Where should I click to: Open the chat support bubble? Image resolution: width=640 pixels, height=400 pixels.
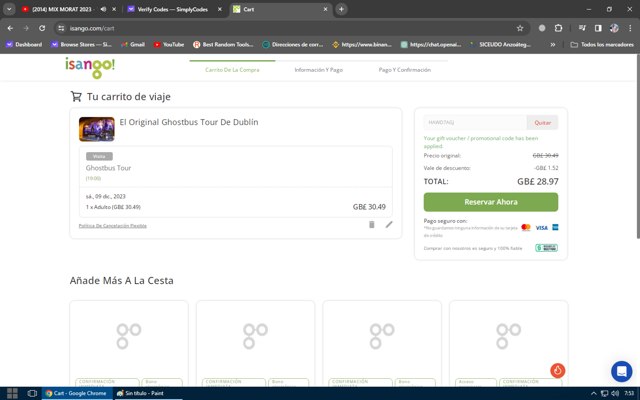tap(622, 371)
